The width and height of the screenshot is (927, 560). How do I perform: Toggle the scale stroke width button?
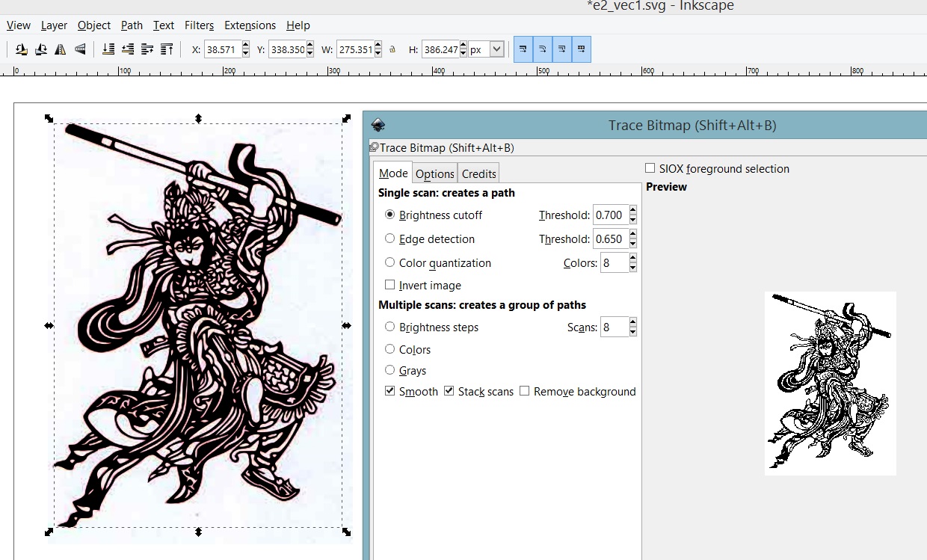[x=523, y=49]
